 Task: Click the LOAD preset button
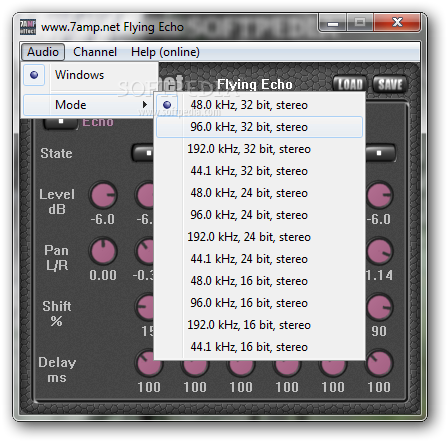(350, 84)
